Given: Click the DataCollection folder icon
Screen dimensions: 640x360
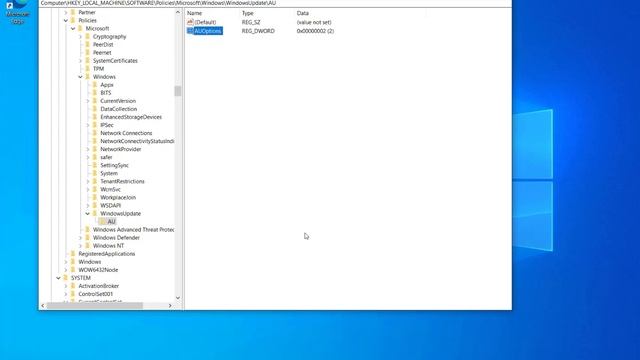Looking at the screenshot, I should pyautogui.click(x=95, y=109).
